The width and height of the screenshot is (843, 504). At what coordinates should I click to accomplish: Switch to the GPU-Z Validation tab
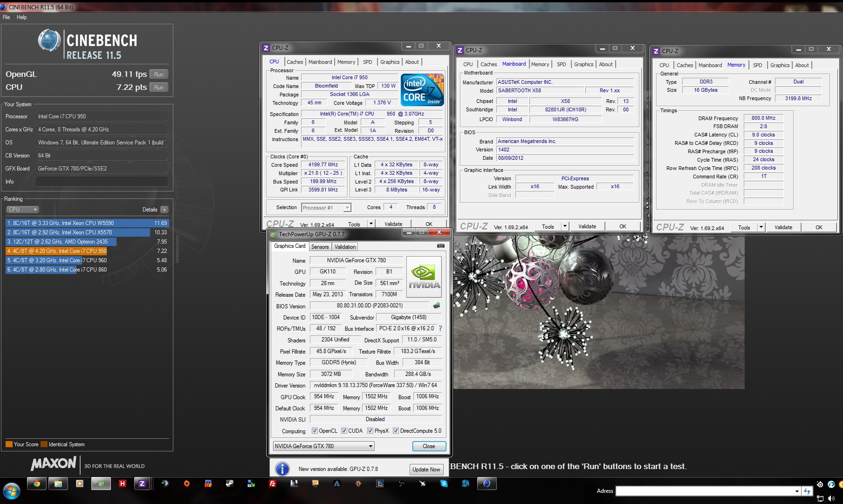(x=345, y=247)
